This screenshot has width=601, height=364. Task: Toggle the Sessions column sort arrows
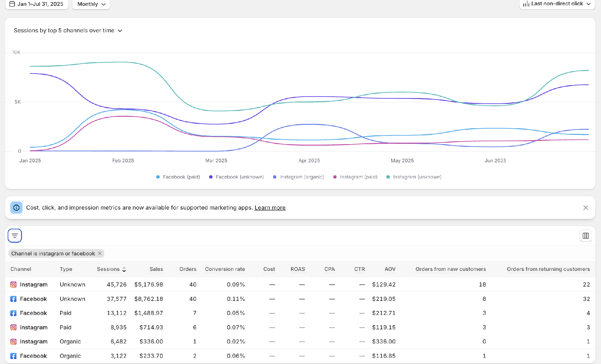(x=124, y=269)
